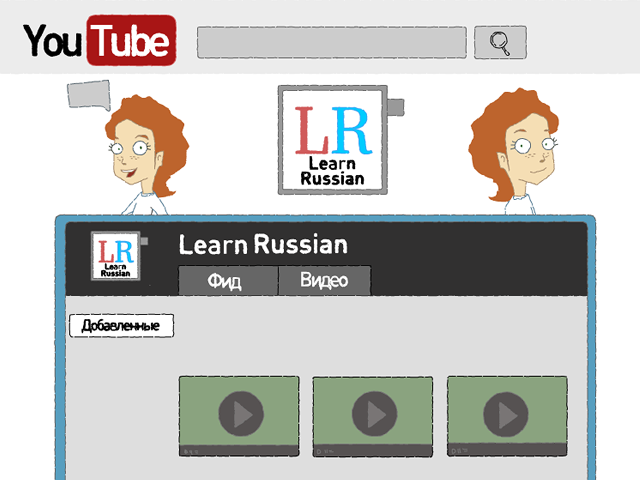Play the last video thumbnail on the right

click(507, 416)
